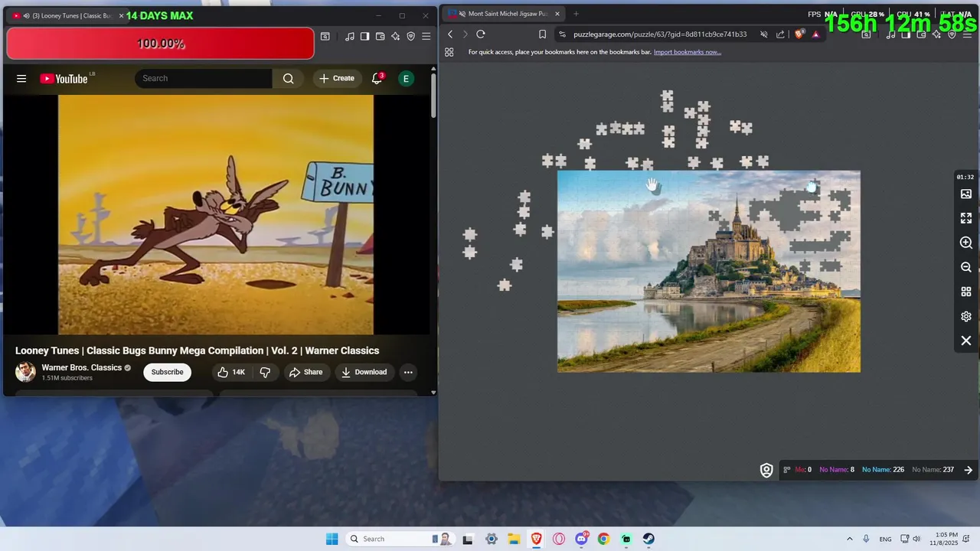The image size is (980, 551).
Task: Open the bookmarks bar apps grid icon
Action: click(449, 52)
